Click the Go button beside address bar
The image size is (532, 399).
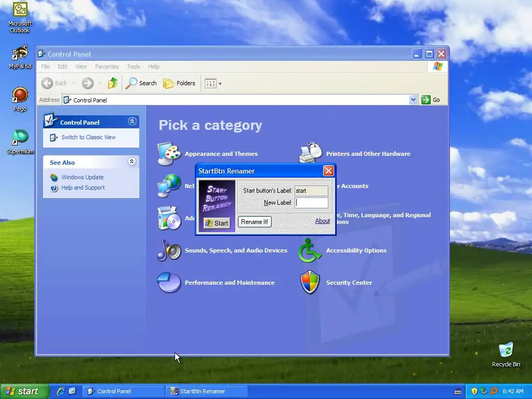(431, 100)
